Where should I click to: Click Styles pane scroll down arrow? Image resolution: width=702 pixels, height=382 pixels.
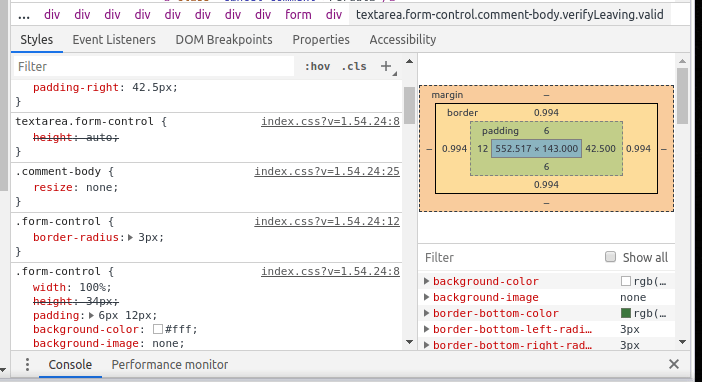(409, 342)
